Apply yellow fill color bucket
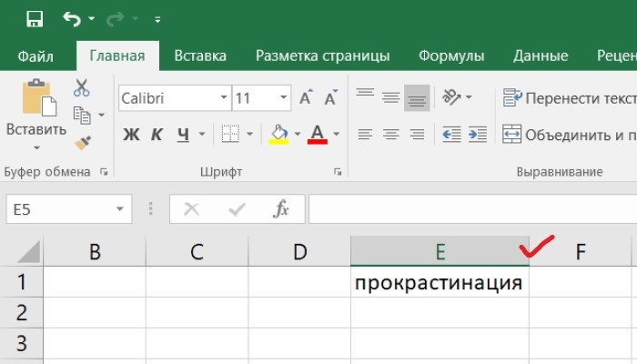Image resolution: width=637 pixels, height=364 pixels. pyautogui.click(x=278, y=135)
